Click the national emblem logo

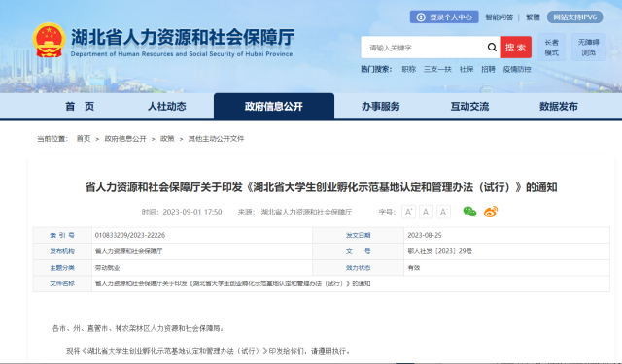tap(49, 40)
